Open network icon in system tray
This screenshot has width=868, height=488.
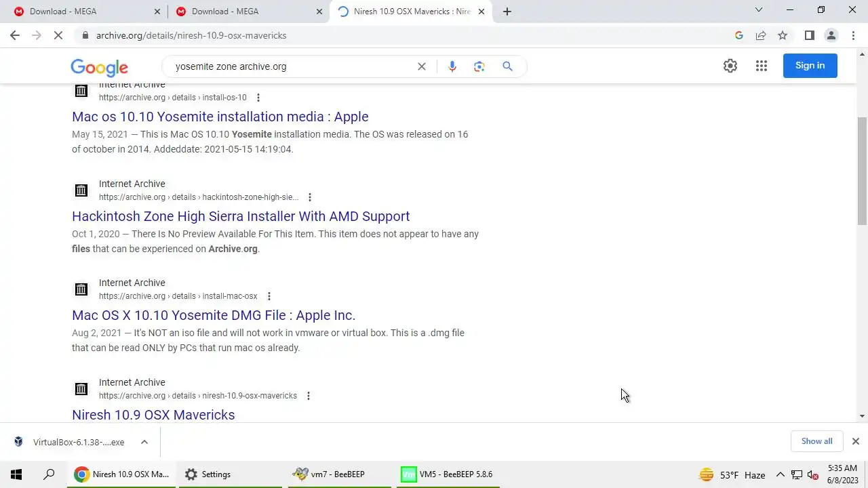pyautogui.click(x=797, y=475)
